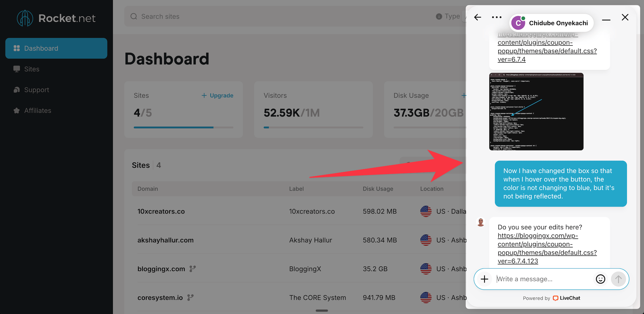Open the chat three-dots options menu

497,17
